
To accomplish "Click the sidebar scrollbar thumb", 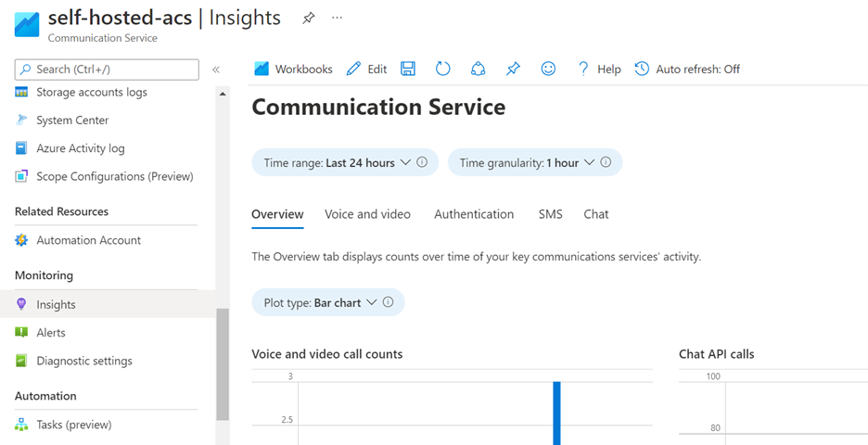I will pos(223,363).
